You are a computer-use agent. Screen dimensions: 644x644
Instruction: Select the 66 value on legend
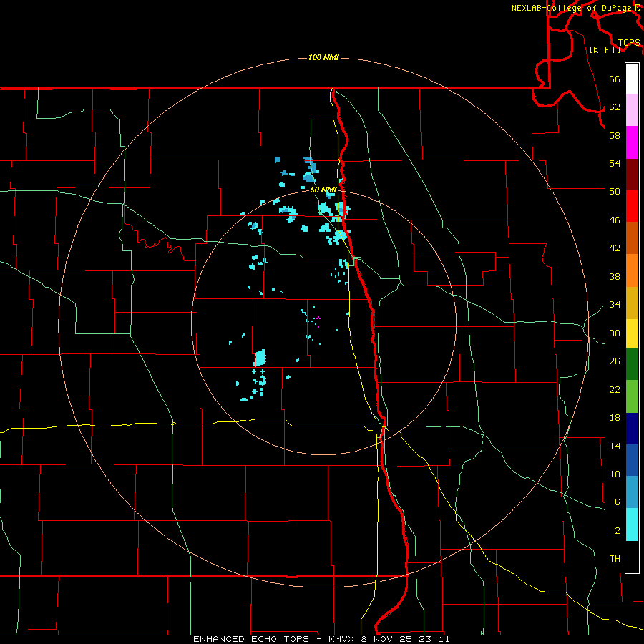tap(615, 79)
